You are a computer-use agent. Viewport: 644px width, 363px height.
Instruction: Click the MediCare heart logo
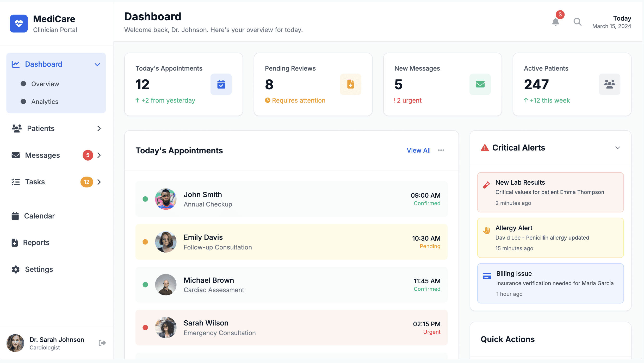[x=19, y=23]
